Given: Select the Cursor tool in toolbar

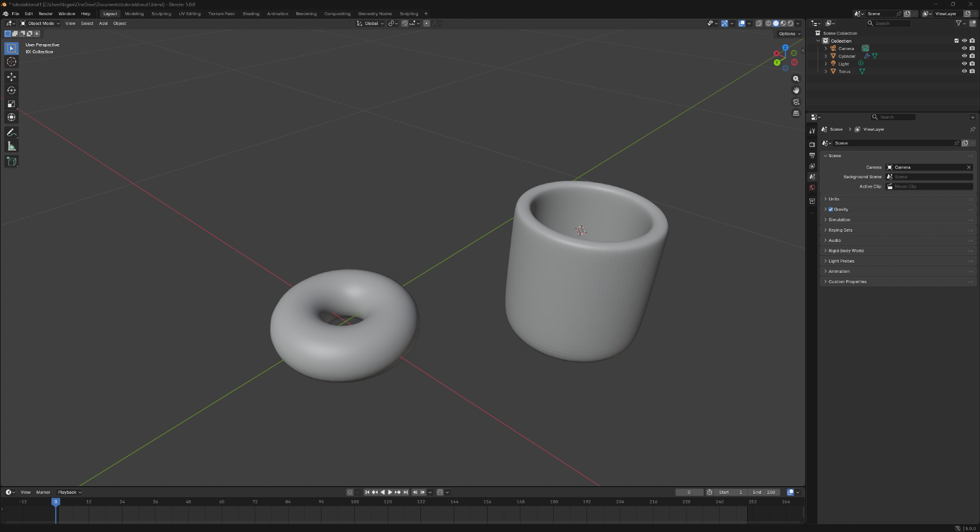Looking at the screenshot, I should (11, 62).
